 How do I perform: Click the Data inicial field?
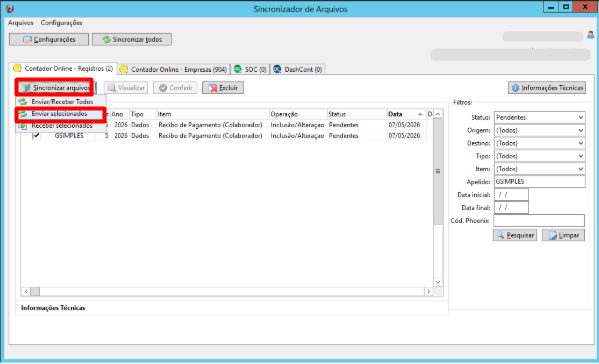point(511,195)
